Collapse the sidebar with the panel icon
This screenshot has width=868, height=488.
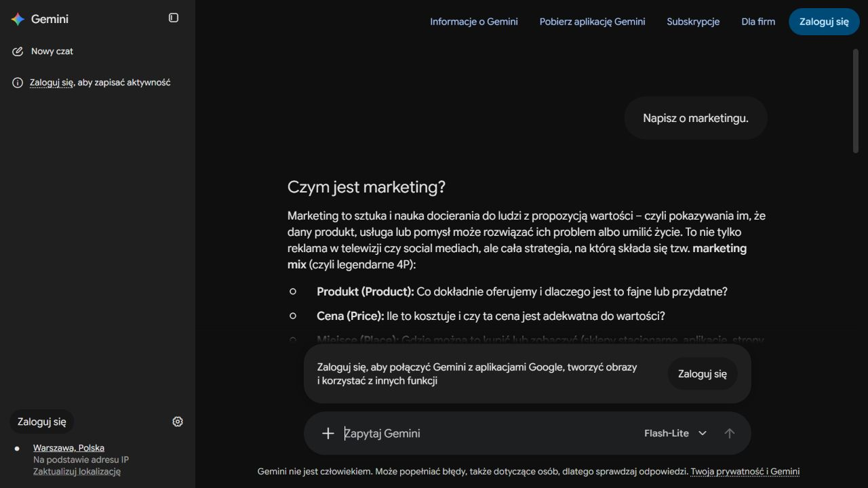(174, 18)
